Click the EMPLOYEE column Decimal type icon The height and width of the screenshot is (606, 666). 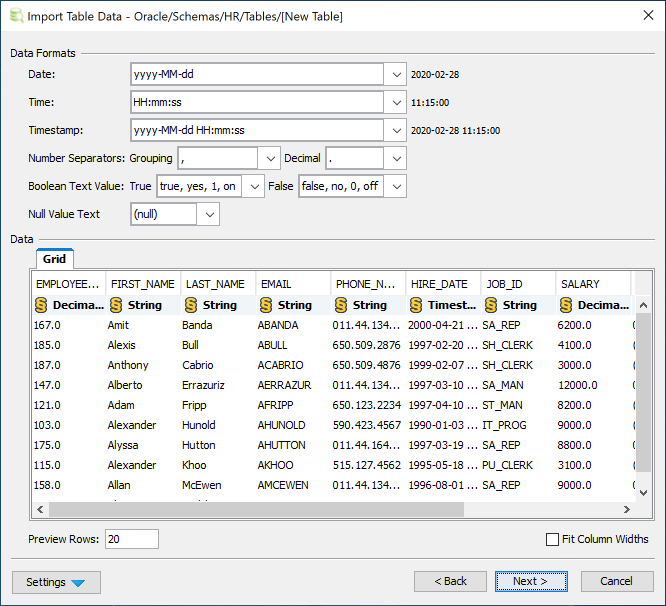pos(41,305)
